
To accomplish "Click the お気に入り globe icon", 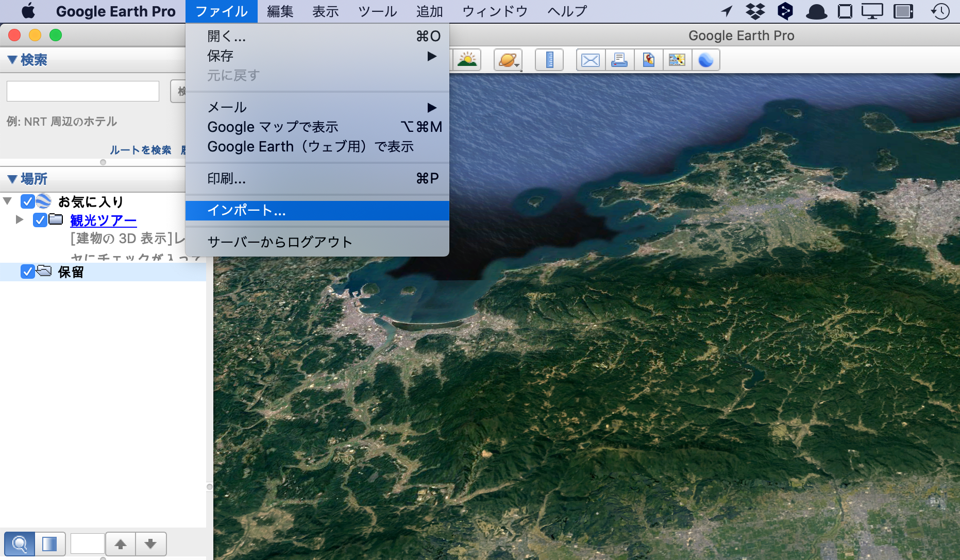I will tap(44, 201).
